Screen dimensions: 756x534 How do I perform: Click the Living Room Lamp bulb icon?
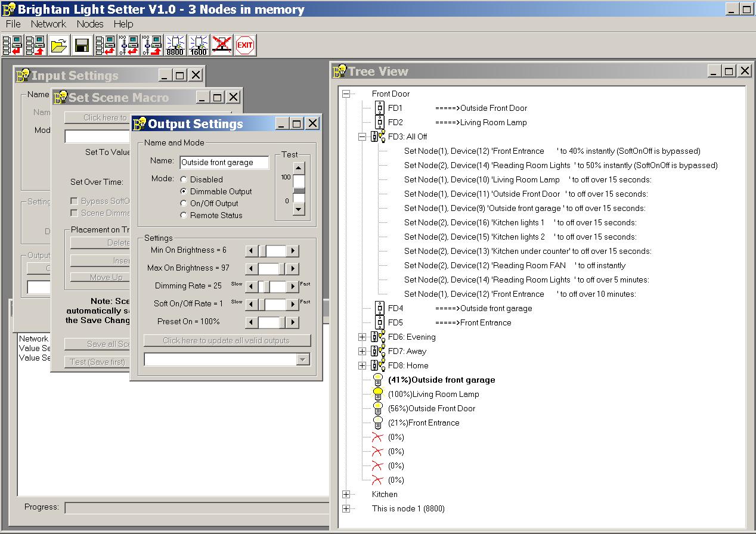point(378,394)
